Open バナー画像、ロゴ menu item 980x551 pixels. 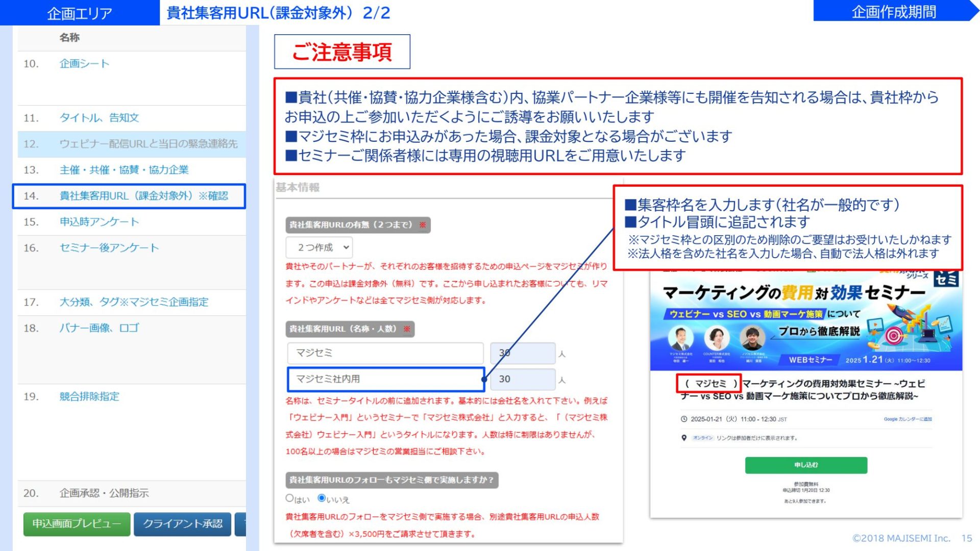pyautogui.click(x=99, y=328)
